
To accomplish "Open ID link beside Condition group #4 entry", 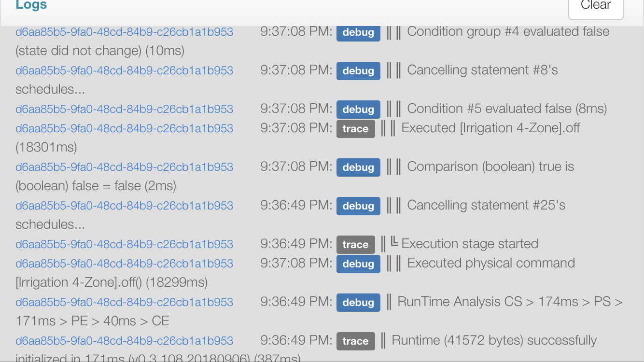I will coord(125,32).
